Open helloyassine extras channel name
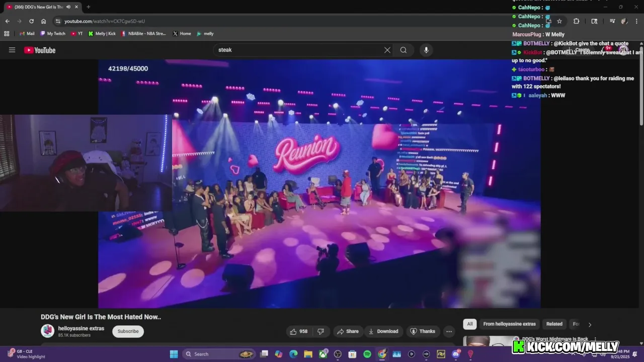 pyautogui.click(x=81, y=328)
